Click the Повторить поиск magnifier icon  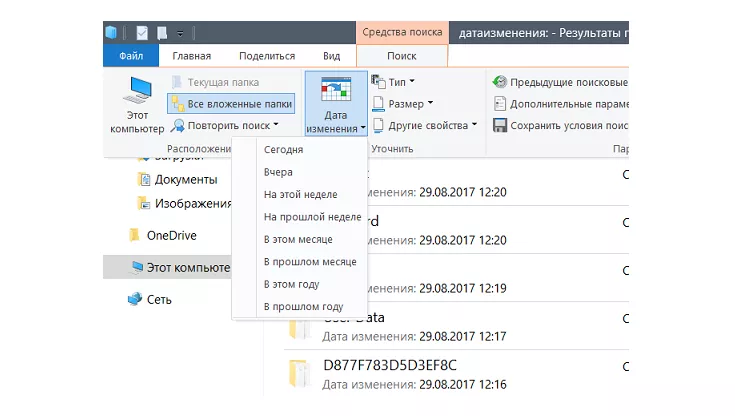coord(177,126)
